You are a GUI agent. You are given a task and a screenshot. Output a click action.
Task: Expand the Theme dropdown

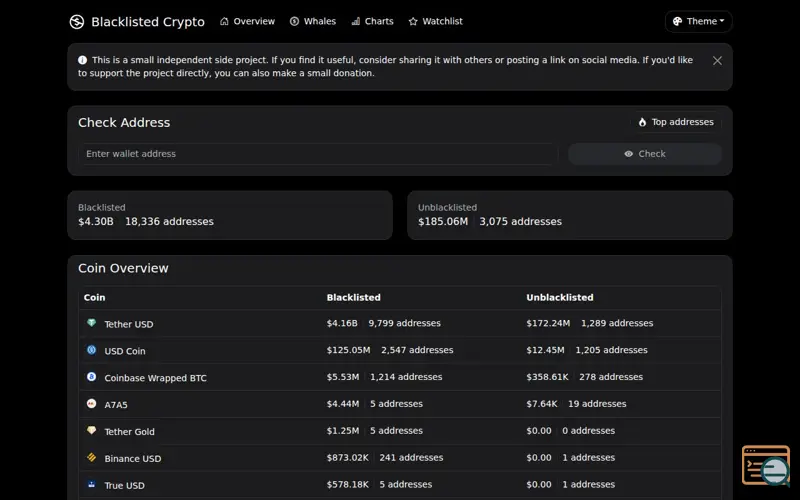pos(698,21)
